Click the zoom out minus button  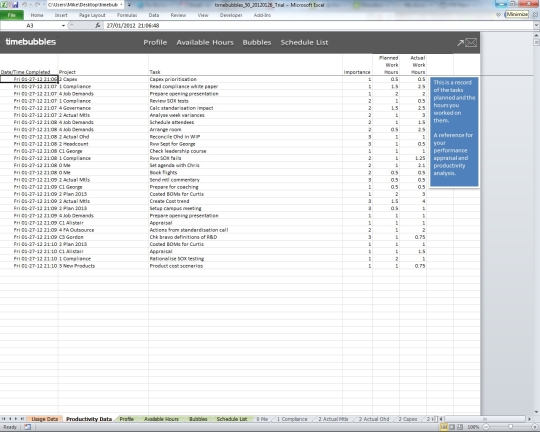click(x=486, y=427)
